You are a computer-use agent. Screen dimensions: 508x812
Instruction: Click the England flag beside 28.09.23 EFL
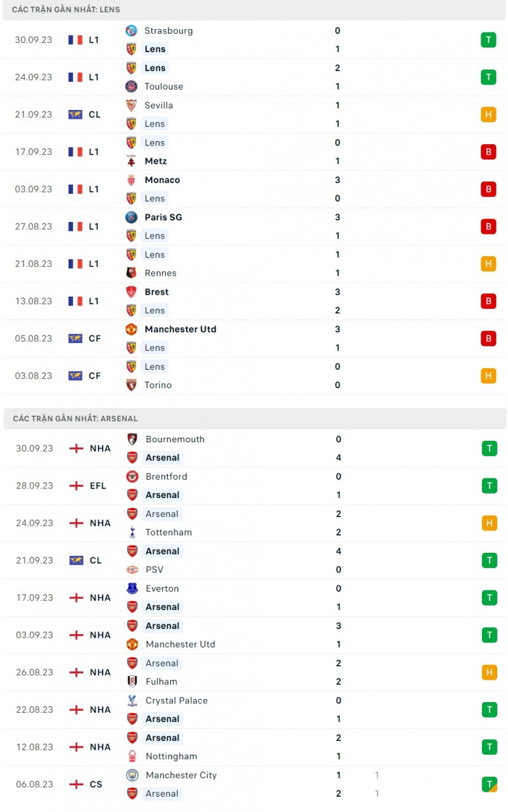(x=76, y=486)
